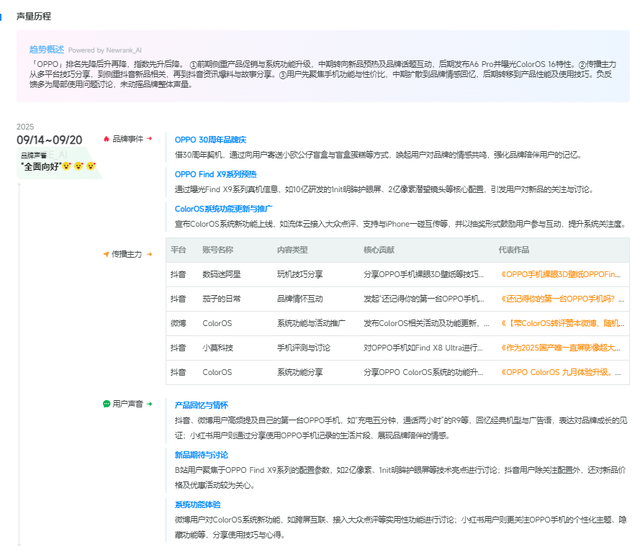Open 作为2025国产唯一直屏影像超大 work link
Screen dimensions: 640x552
[x=561, y=348]
